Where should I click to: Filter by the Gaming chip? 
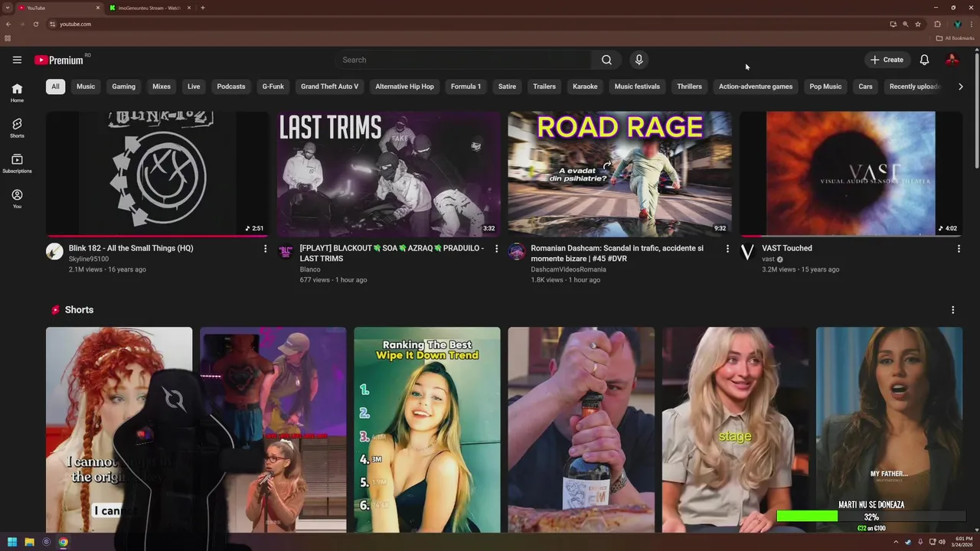[123, 86]
